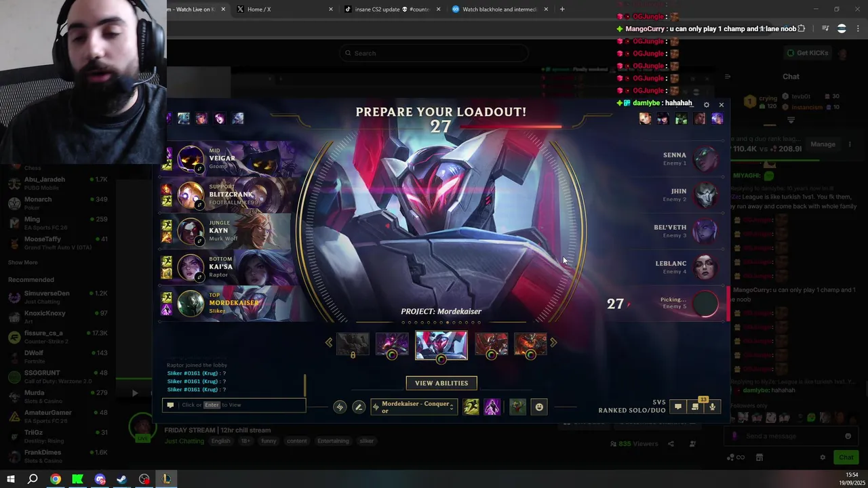Image resolution: width=868 pixels, height=488 pixels.
Task: Click the Just Chatting category link
Action: point(184,441)
